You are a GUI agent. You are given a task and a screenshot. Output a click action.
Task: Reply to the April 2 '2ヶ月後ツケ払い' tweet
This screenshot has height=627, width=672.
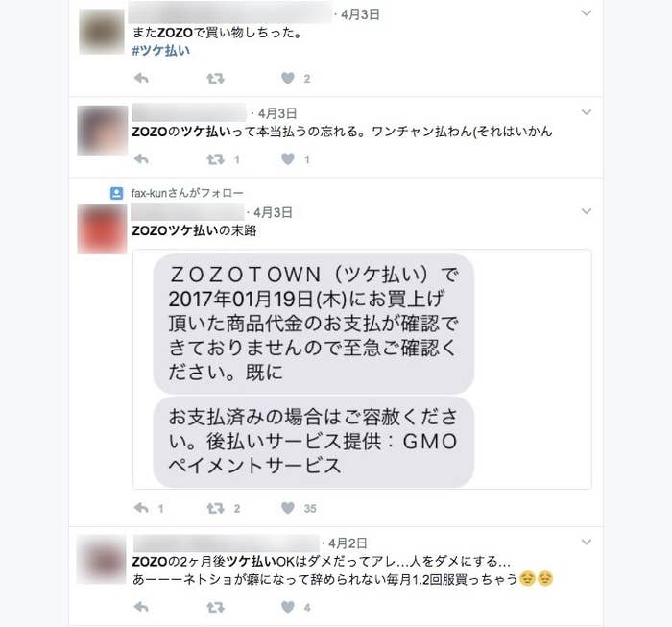tap(141, 607)
